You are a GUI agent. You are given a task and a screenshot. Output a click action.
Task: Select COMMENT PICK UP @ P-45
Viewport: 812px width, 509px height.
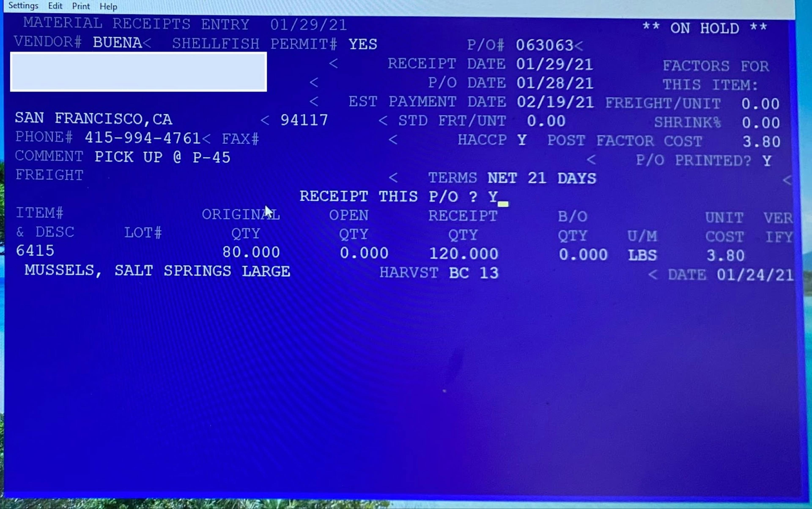[123, 156]
